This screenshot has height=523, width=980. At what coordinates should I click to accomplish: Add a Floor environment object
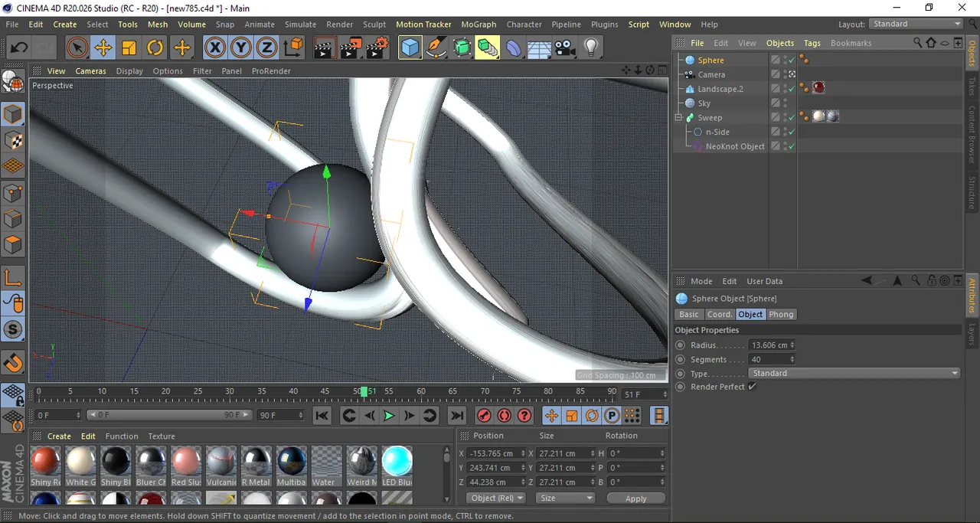pyautogui.click(x=539, y=48)
